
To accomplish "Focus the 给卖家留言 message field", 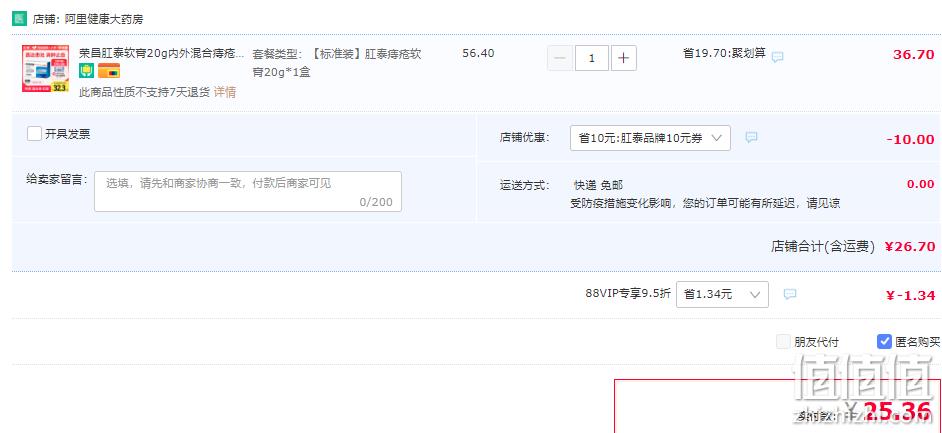I will coord(248,192).
